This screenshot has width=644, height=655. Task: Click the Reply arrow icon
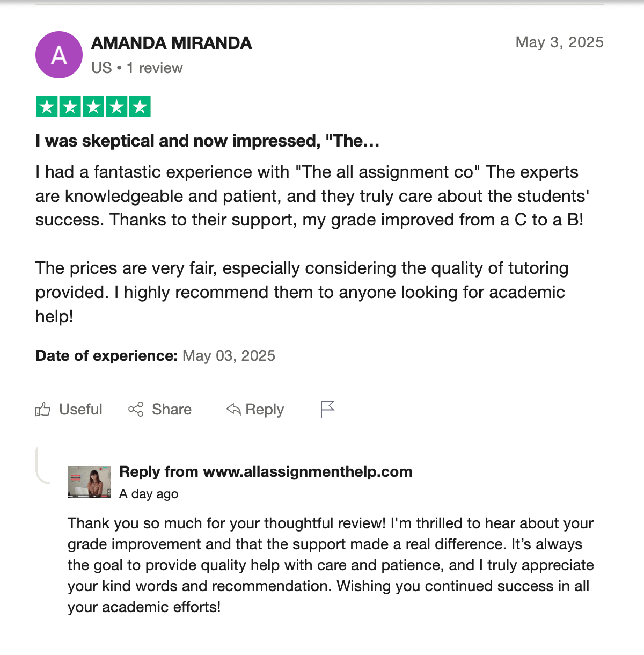click(x=232, y=409)
